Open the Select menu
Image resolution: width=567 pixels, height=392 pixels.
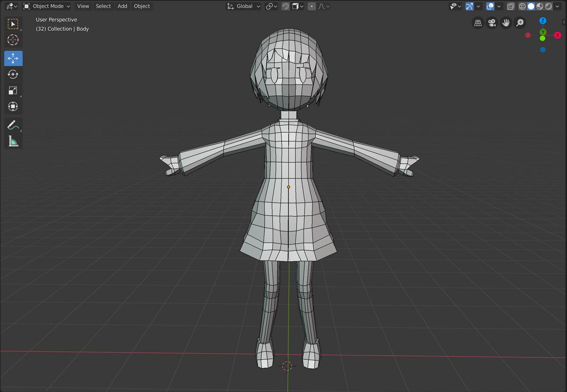[x=103, y=6]
